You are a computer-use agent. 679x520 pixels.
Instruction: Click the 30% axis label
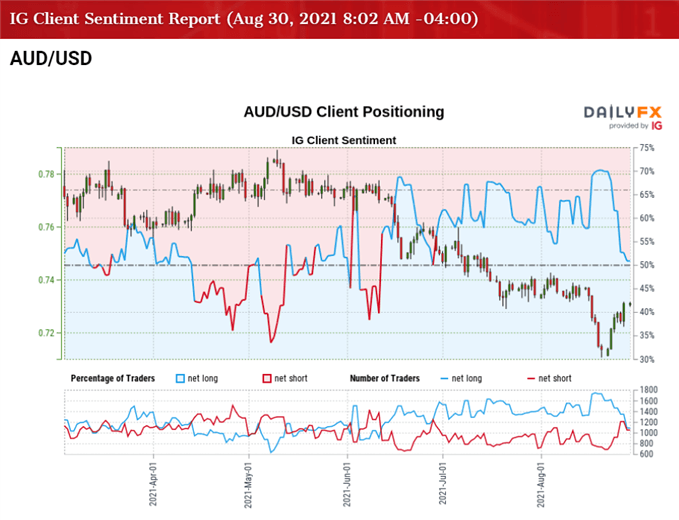pos(647,359)
